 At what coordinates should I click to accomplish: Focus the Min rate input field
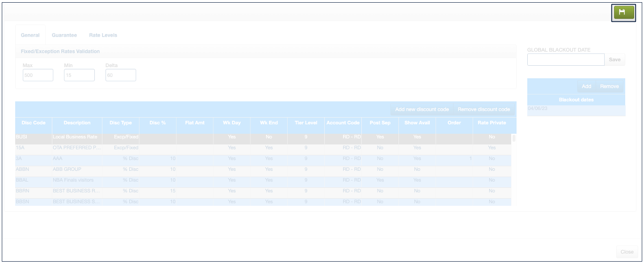click(x=79, y=75)
